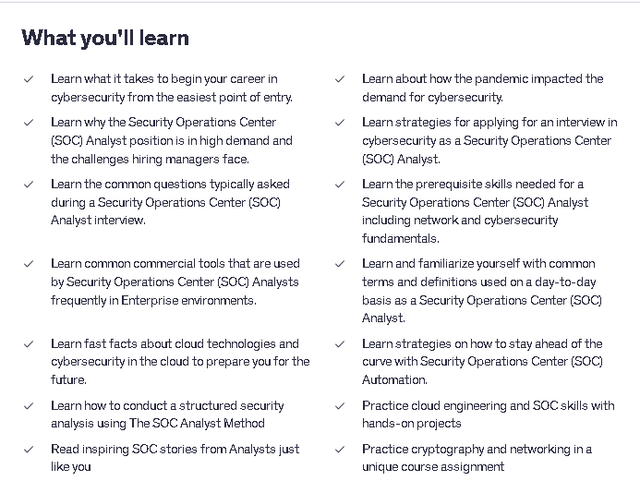
Task: Click text 'Practice cloud engineering and SOC skills'
Action: pyautogui.click(x=488, y=406)
